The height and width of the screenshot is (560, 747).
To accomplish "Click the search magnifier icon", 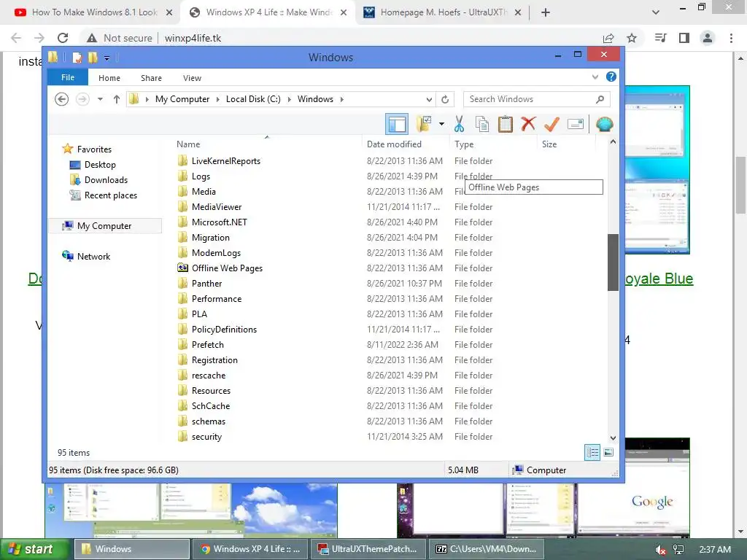I will point(600,99).
